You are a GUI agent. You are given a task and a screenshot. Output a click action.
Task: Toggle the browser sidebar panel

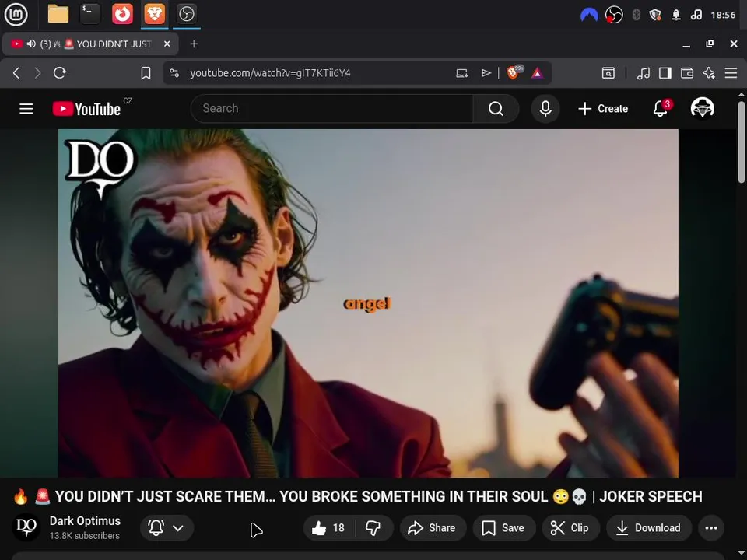tap(665, 73)
